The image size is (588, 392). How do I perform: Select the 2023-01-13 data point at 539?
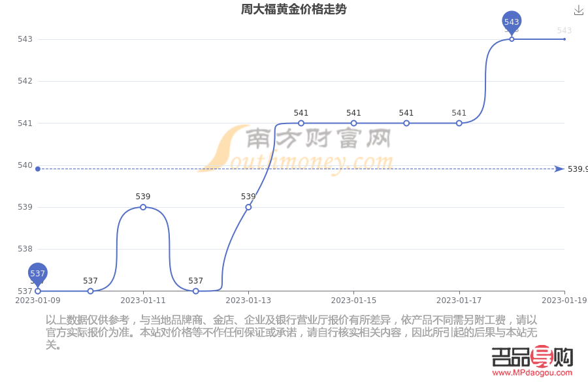[x=248, y=207]
